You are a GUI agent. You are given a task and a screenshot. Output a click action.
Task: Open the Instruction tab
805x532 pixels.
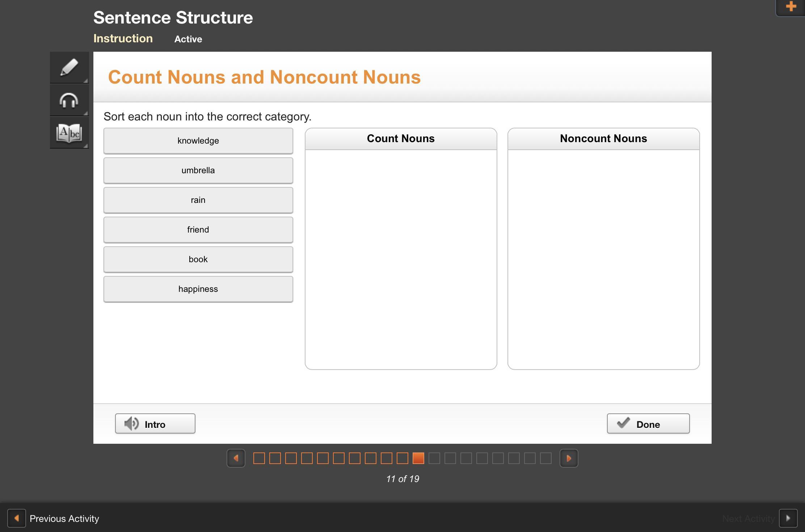coord(123,38)
